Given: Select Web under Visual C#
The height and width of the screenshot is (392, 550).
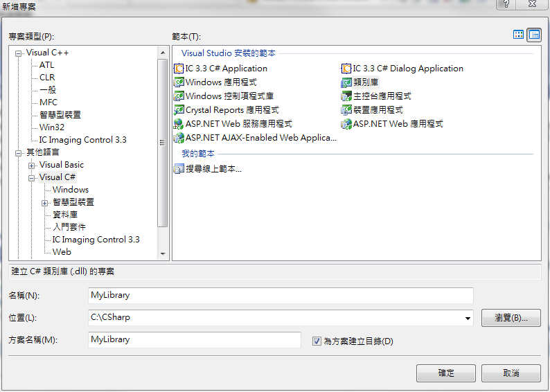Looking at the screenshot, I should click(x=62, y=251).
